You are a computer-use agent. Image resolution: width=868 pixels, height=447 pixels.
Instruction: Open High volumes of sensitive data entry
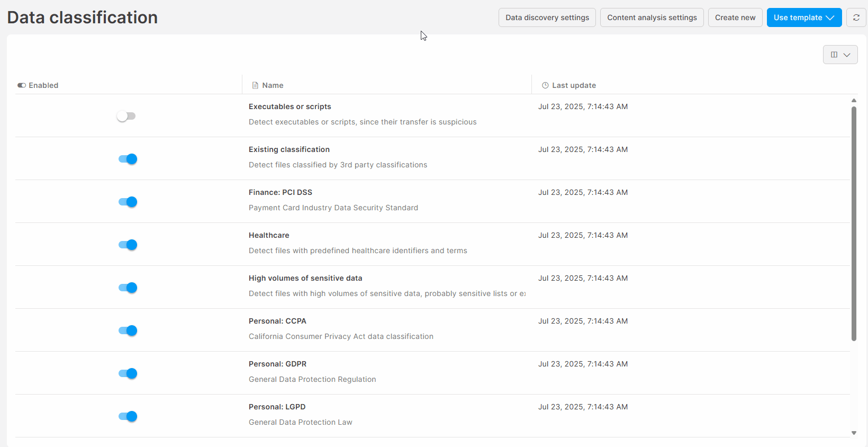(x=305, y=278)
